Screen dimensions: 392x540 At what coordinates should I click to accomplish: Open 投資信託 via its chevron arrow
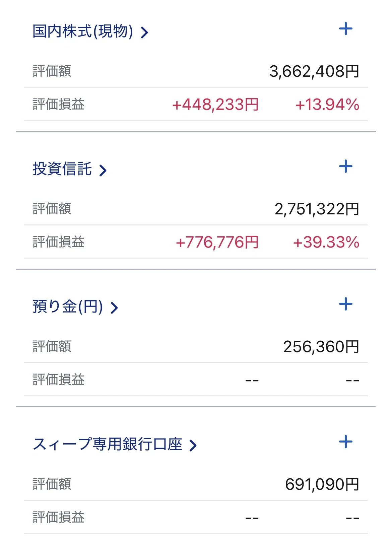[x=103, y=170]
